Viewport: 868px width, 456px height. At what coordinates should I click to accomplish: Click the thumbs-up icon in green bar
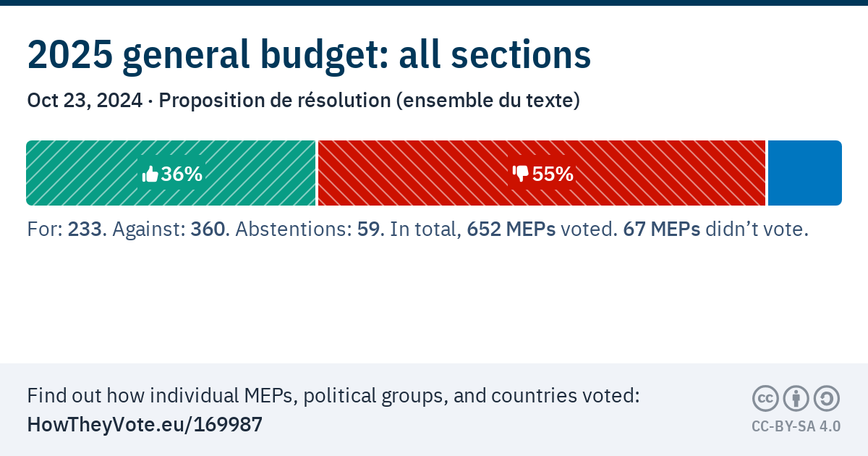(x=150, y=174)
